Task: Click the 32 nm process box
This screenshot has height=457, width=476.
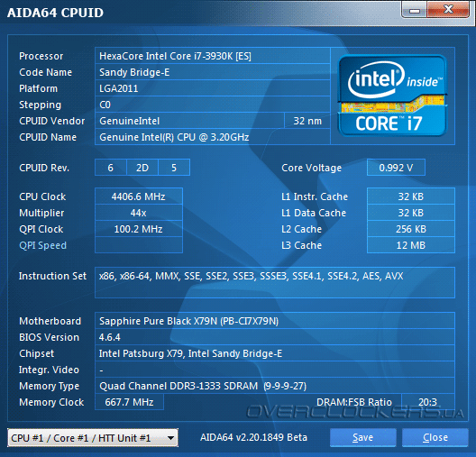Action: (x=307, y=121)
